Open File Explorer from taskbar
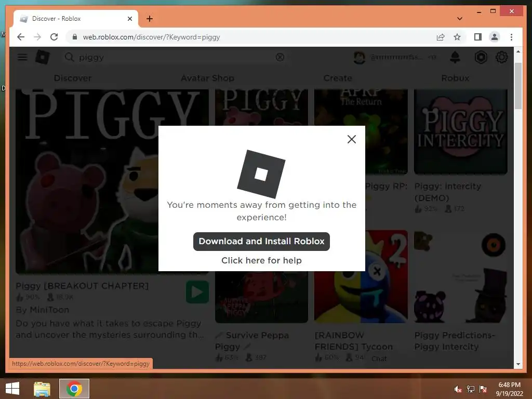The image size is (532, 399). (42, 389)
